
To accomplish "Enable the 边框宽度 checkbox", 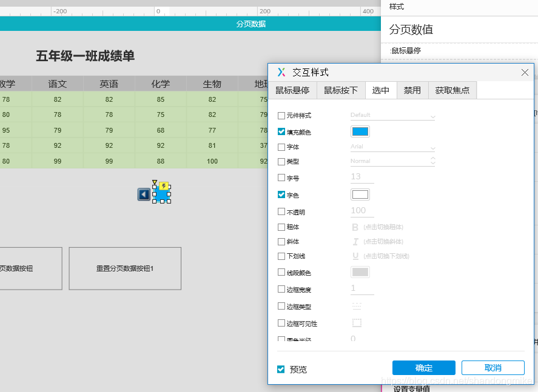I will point(281,289).
